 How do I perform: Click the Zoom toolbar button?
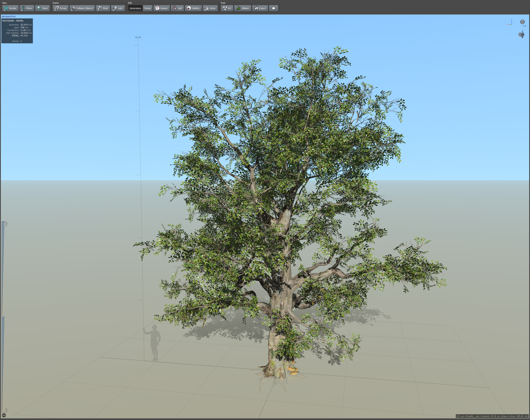click(42, 8)
